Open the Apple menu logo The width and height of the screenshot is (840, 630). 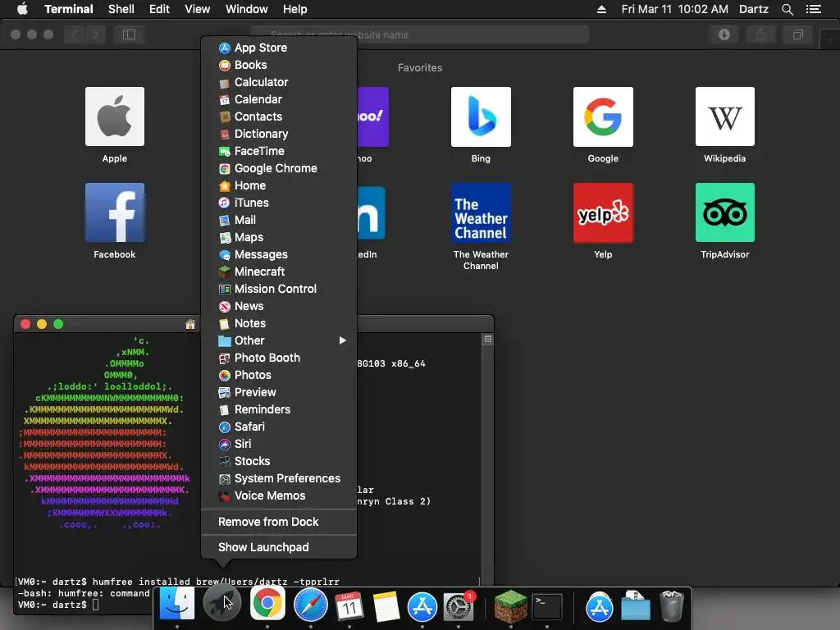[x=22, y=8]
